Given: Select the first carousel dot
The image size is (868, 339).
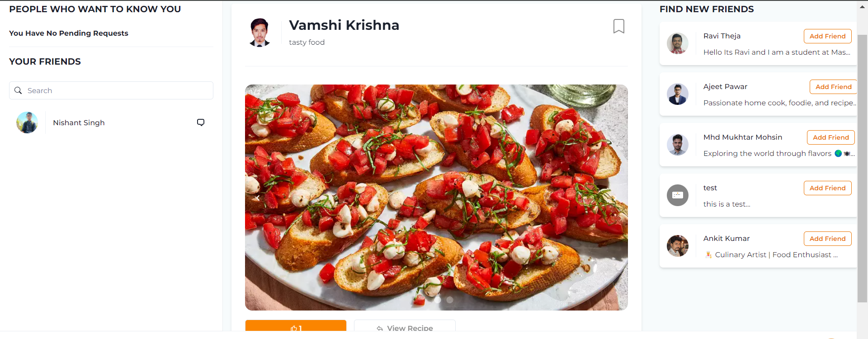Looking at the screenshot, I should tap(438, 300).
